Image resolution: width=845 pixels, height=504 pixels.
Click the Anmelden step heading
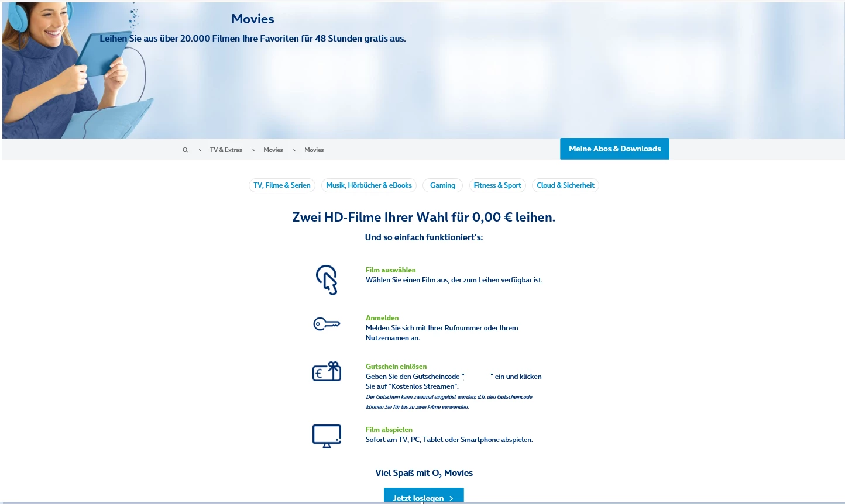pos(382,318)
